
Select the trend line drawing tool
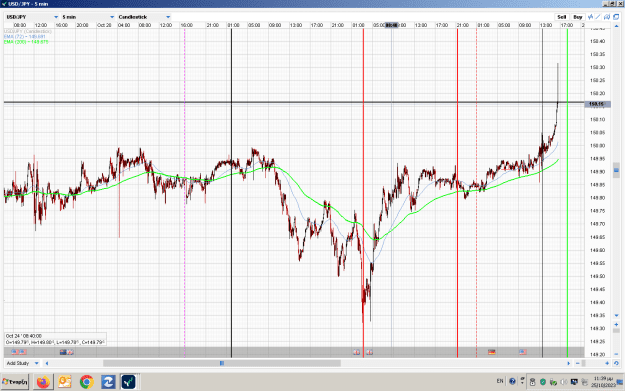[598, 17]
